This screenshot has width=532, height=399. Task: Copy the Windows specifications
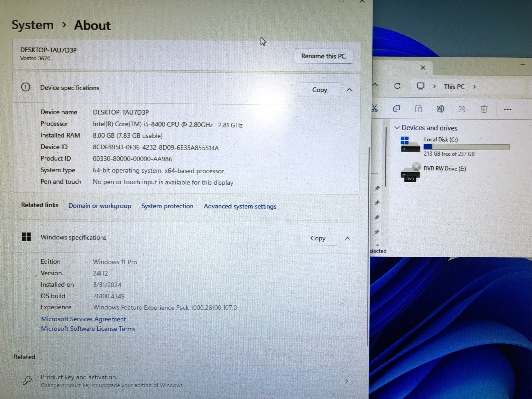point(318,238)
